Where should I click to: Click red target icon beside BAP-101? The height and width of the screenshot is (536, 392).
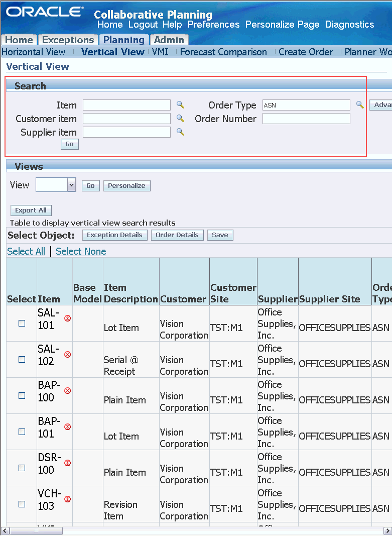click(68, 427)
